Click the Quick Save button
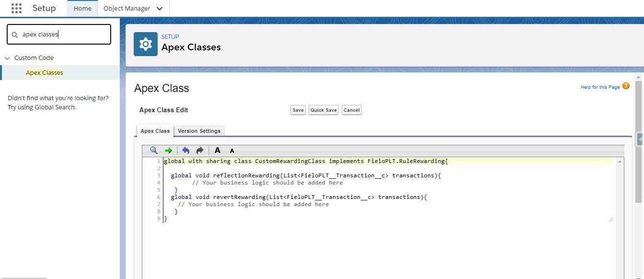The height and width of the screenshot is (279, 644). pos(324,110)
